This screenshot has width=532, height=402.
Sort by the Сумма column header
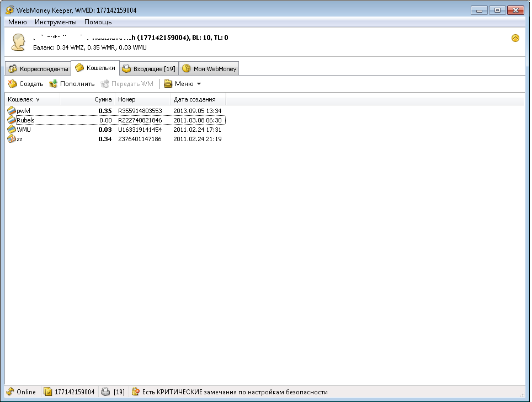pyautogui.click(x=88, y=99)
